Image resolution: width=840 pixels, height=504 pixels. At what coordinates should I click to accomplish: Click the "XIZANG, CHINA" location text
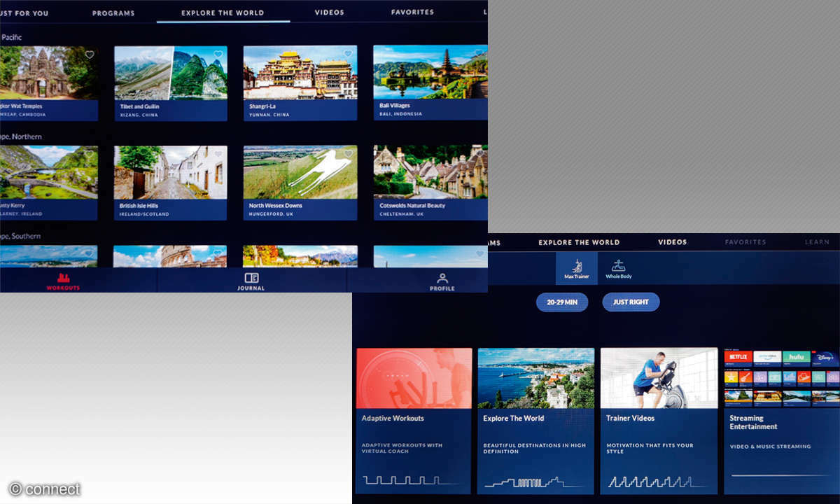point(139,115)
